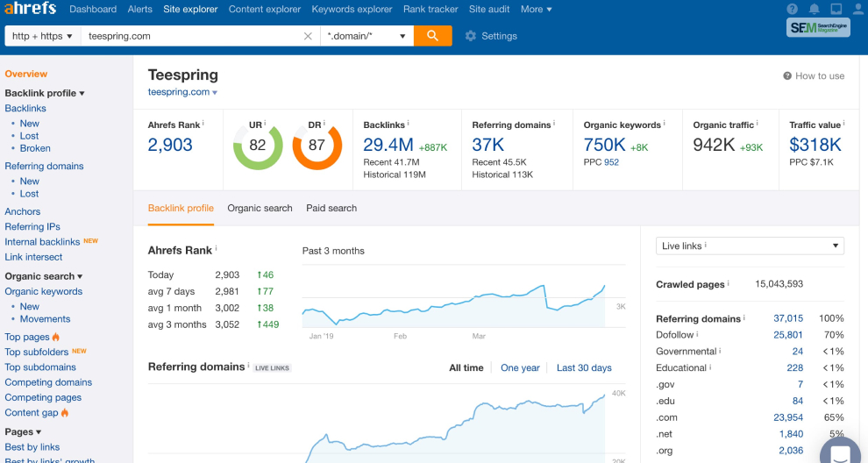Open the *.domain/* mode dropdown
This screenshot has width=868, height=463.
tap(367, 36)
